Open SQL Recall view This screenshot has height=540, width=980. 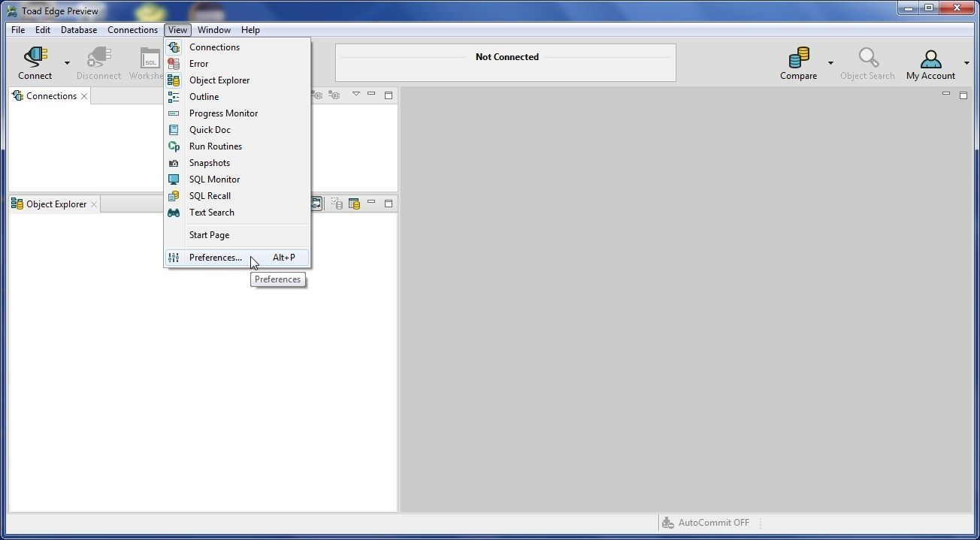click(x=237, y=196)
